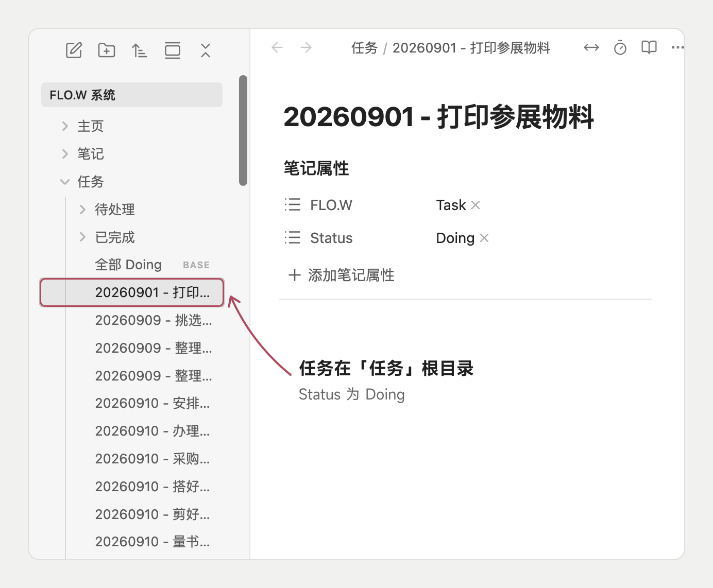Create a new note with pencil icon
This screenshot has width=713, height=588.
click(x=74, y=50)
